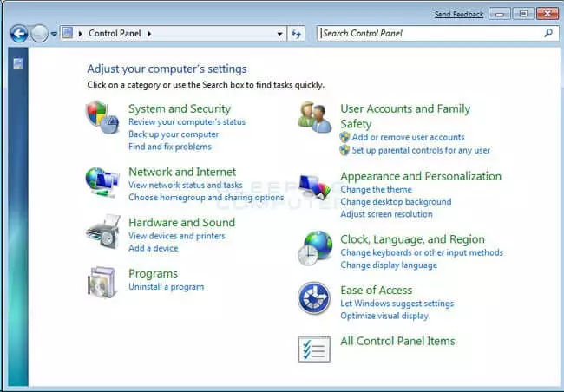Image resolution: width=564 pixels, height=392 pixels.
Task: Expand the address bar history dropdown
Action: point(279,34)
